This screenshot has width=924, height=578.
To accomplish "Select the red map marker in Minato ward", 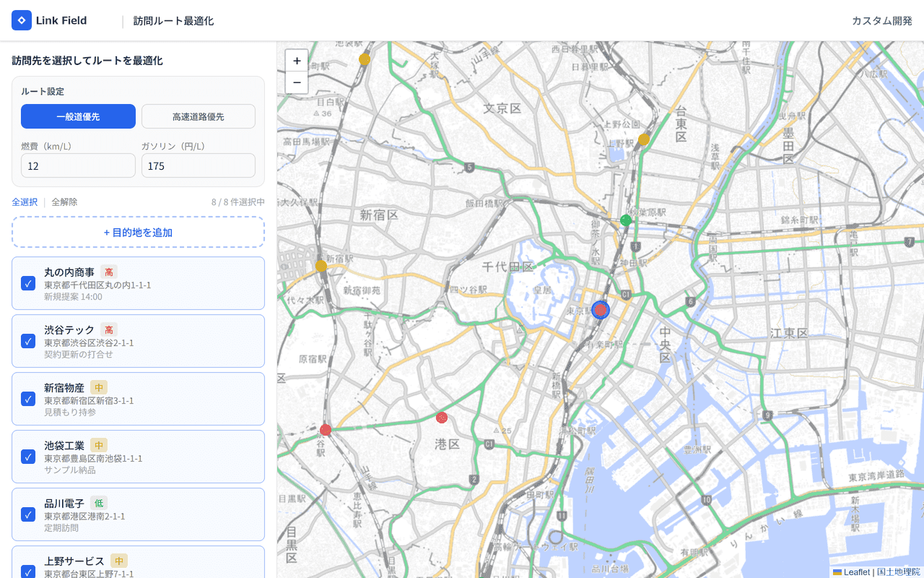I will pyautogui.click(x=442, y=417).
